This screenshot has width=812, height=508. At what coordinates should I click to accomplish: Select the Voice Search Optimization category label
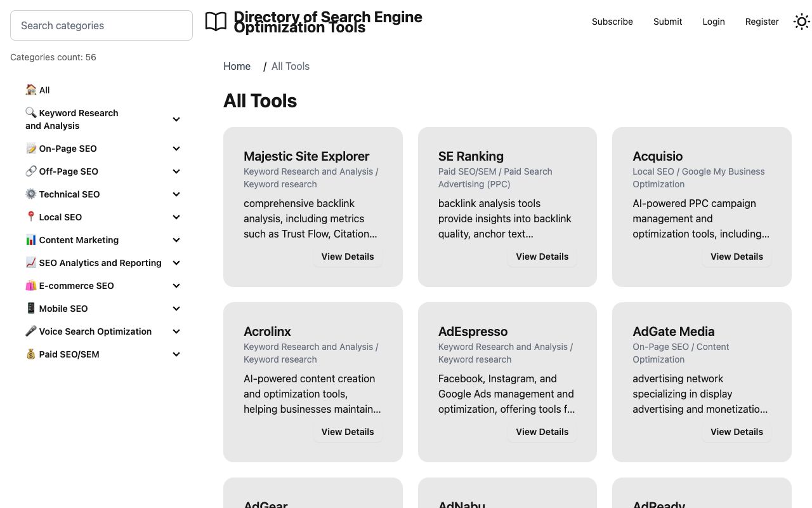(95, 331)
